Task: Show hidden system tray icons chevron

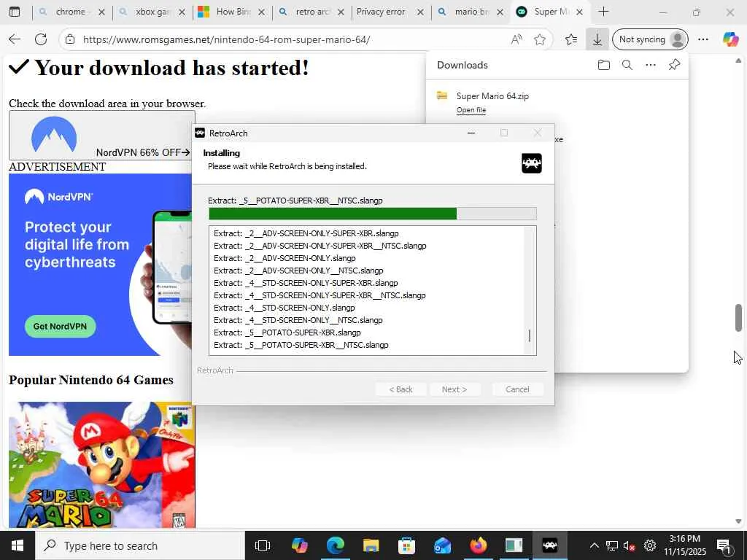Action: pos(594,545)
